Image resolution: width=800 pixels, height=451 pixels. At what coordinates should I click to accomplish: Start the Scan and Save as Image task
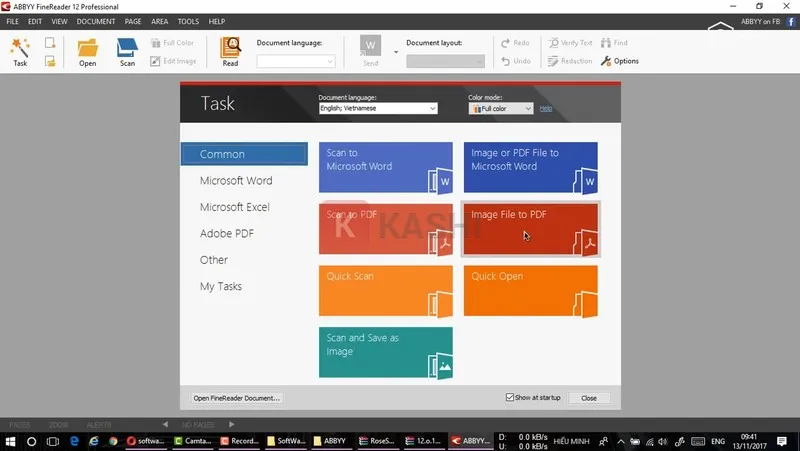pos(386,353)
